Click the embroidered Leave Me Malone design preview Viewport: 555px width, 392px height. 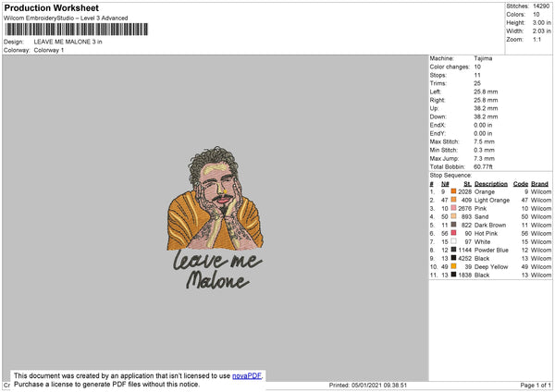click(216, 217)
